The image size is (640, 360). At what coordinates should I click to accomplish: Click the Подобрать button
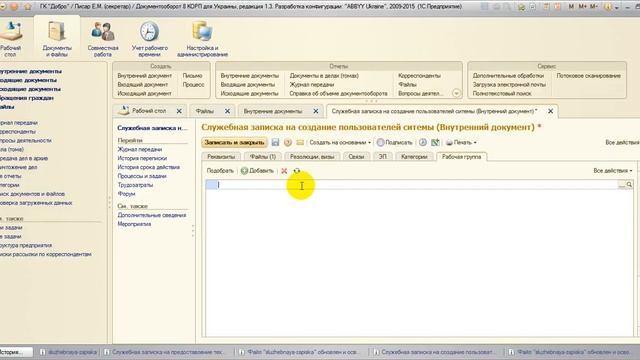click(x=220, y=171)
